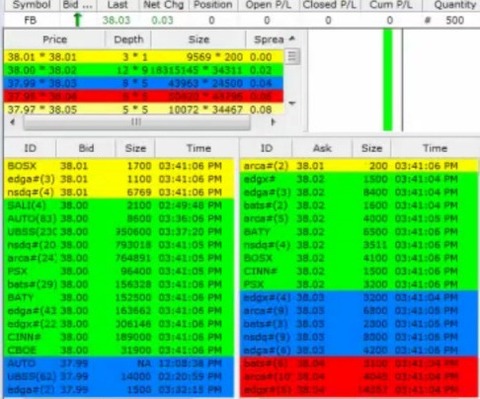The width and height of the screenshot is (480, 399).
Task: Click the green up-arrow bid tick icon
Action: (x=78, y=20)
